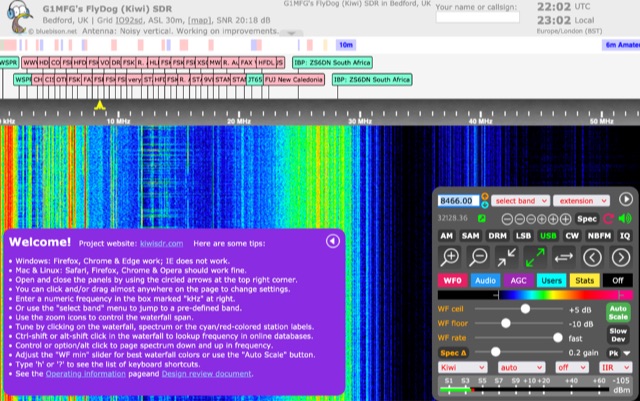
Task: Click the KiwiSDR bird logo
Action: pyautogui.click(x=19, y=17)
